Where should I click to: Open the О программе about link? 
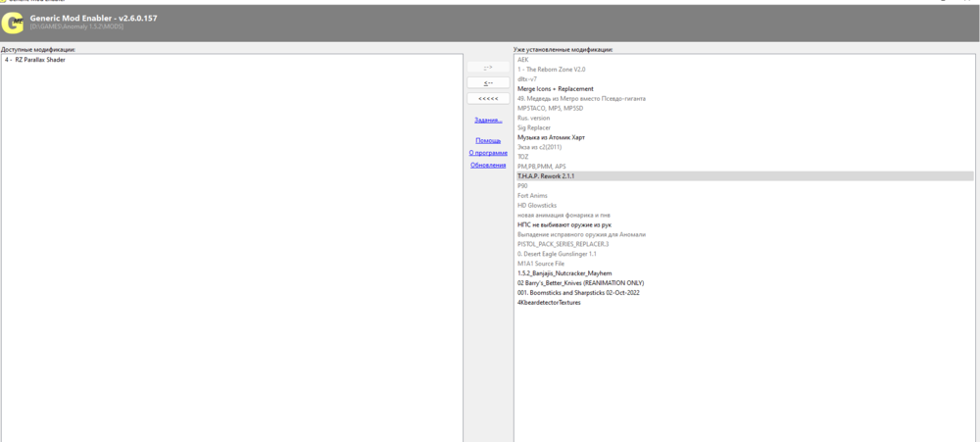click(488, 153)
